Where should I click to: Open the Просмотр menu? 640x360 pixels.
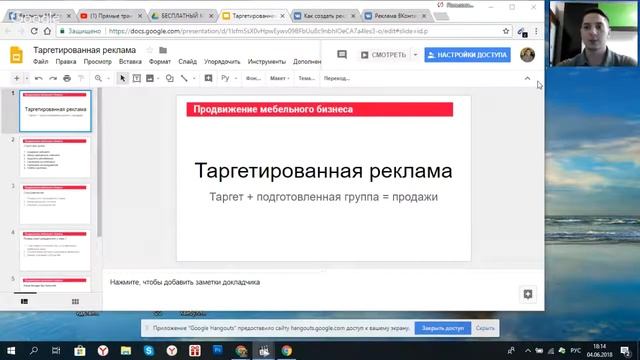coord(98,62)
